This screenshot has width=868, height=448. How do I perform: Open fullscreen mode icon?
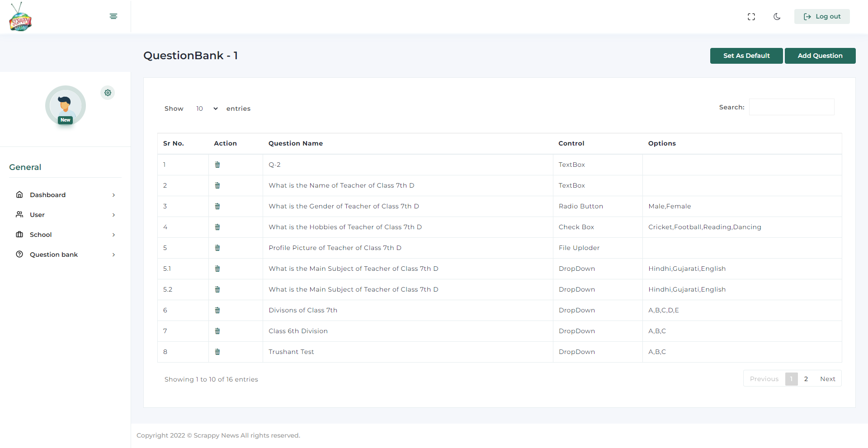[751, 17]
